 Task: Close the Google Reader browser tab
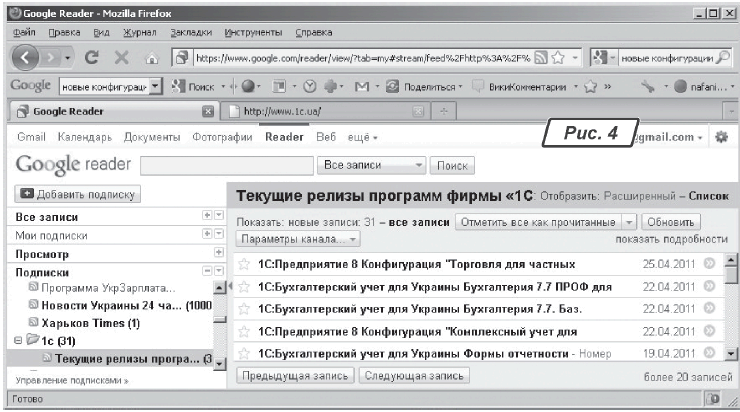208,110
